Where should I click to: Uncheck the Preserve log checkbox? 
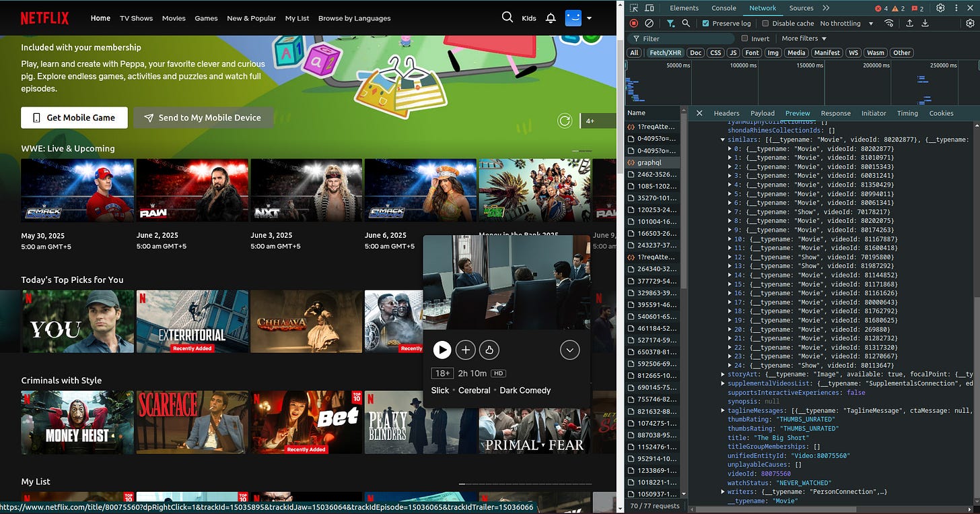pyautogui.click(x=705, y=23)
